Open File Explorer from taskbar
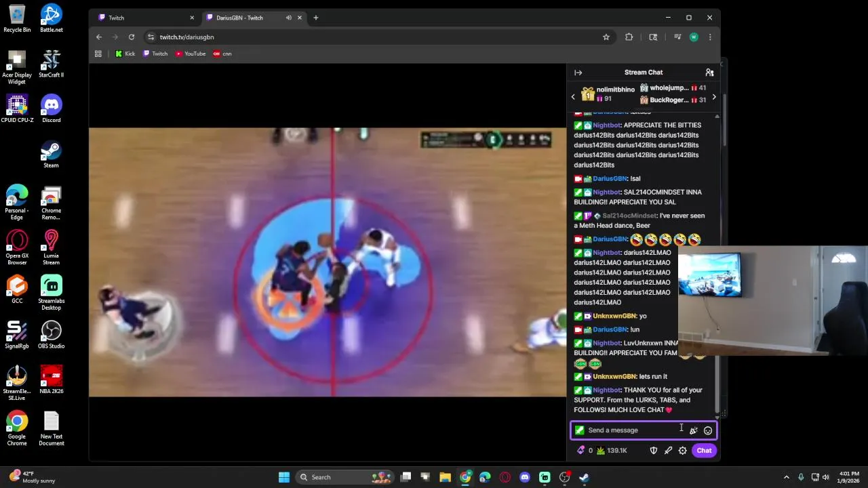This screenshot has height=488, width=868. pos(446,477)
